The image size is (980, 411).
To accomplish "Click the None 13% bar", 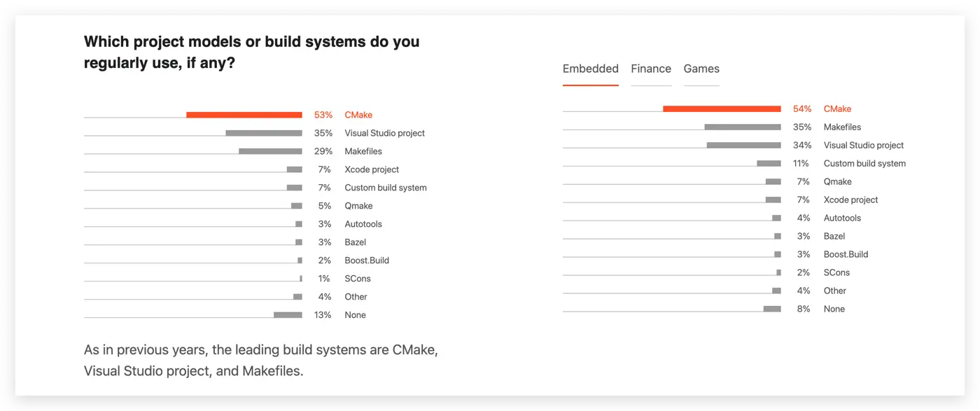I will (x=288, y=315).
